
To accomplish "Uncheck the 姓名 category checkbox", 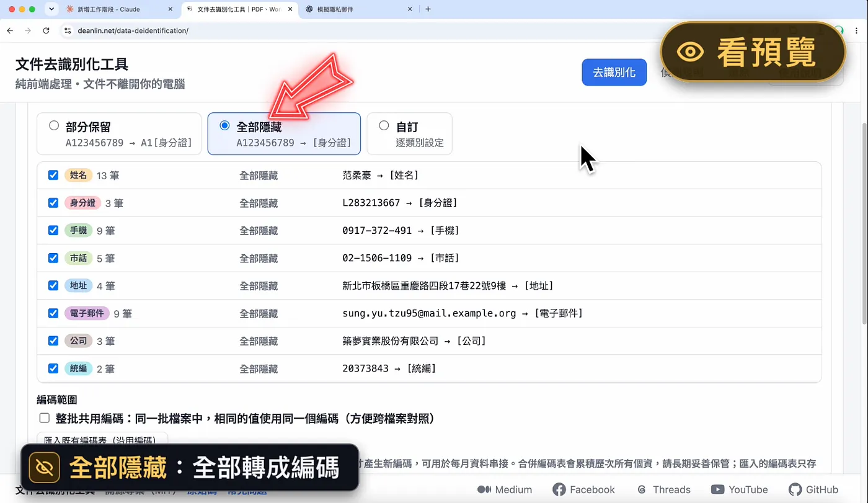I will (53, 176).
